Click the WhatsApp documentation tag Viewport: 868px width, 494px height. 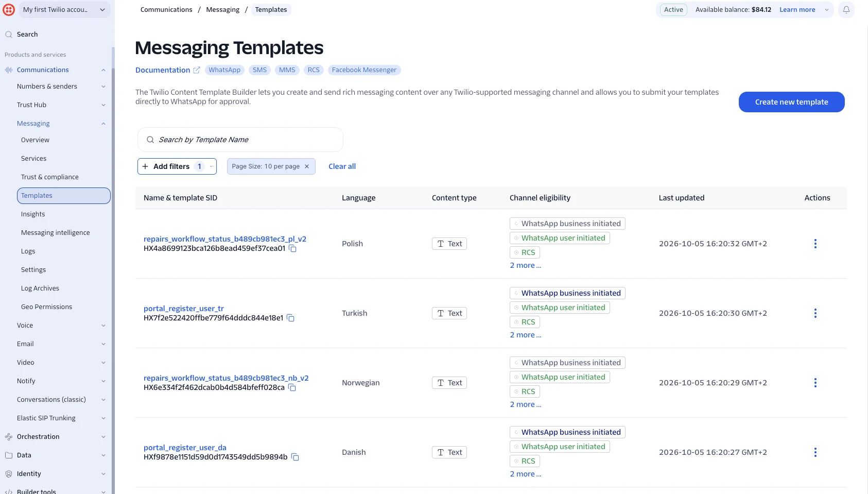224,70
